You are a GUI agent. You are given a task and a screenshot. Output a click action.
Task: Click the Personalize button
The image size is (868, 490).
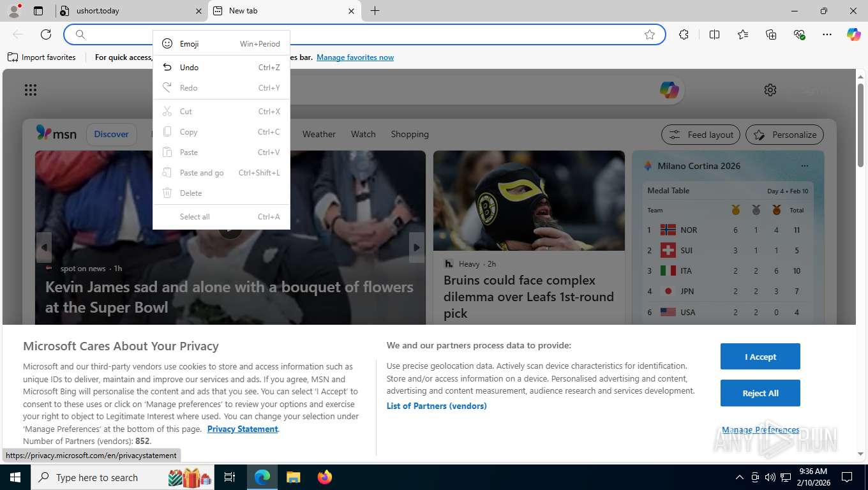coord(784,135)
